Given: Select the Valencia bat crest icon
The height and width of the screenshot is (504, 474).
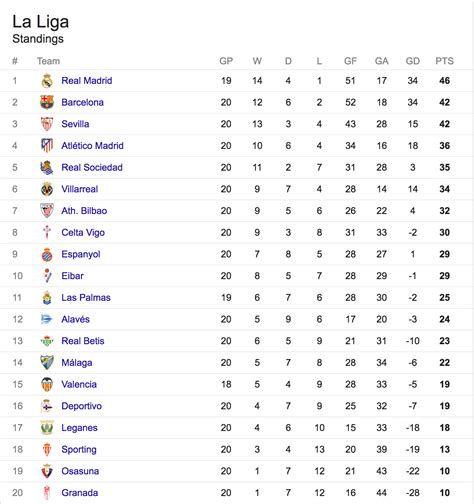Looking at the screenshot, I should [47, 384].
